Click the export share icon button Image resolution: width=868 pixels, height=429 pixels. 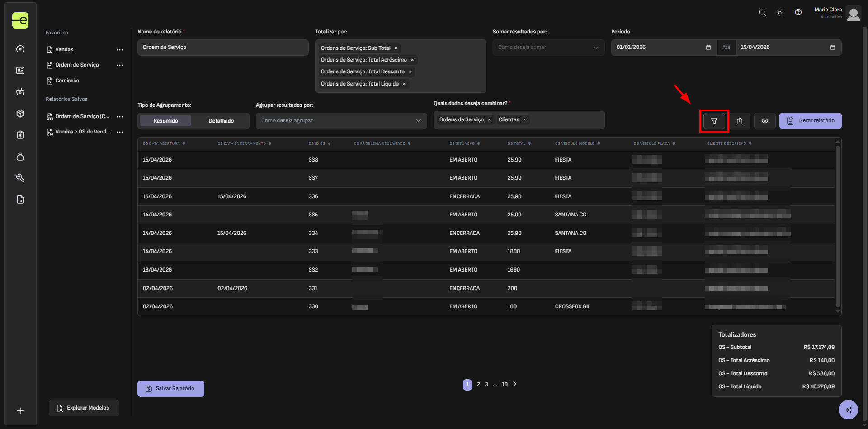click(740, 121)
